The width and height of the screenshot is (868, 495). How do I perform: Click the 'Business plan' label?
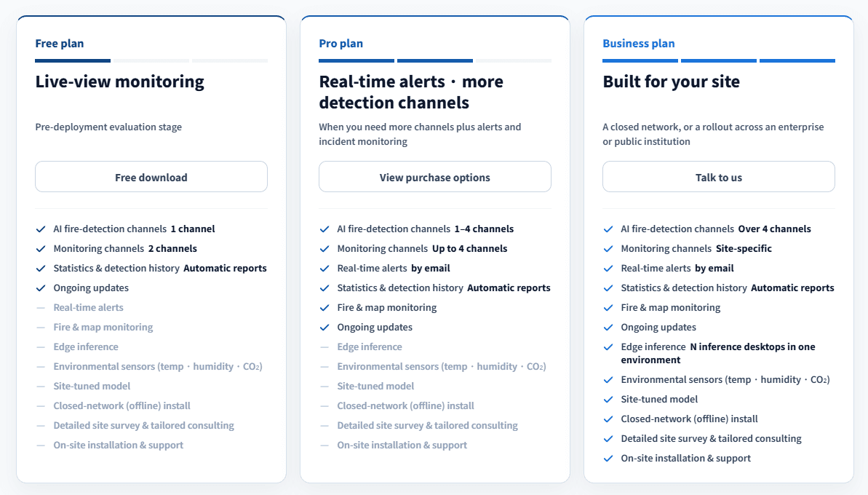point(639,43)
